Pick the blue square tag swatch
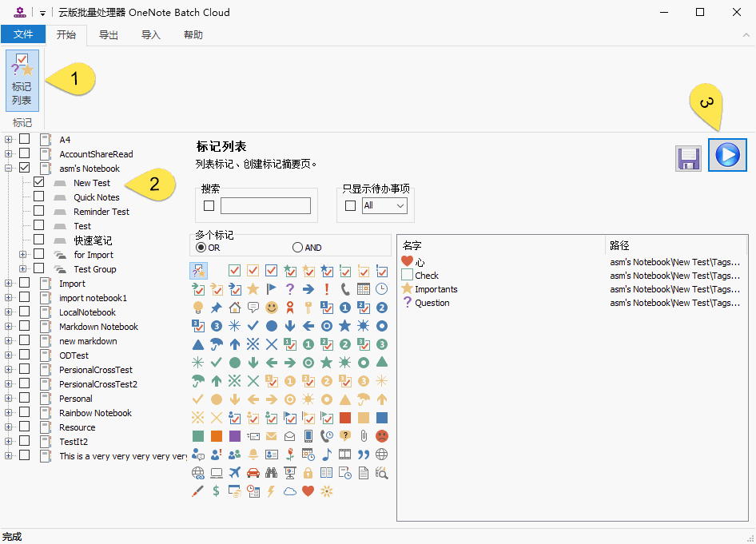The height and width of the screenshot is (544, 756). pyautogui.click(x=381, y=418)
